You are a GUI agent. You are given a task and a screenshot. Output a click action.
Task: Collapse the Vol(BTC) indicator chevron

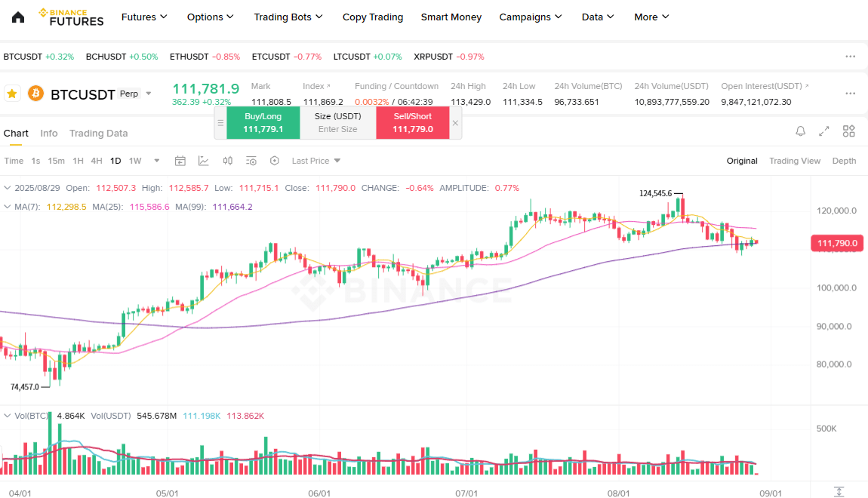click(8, 416)
